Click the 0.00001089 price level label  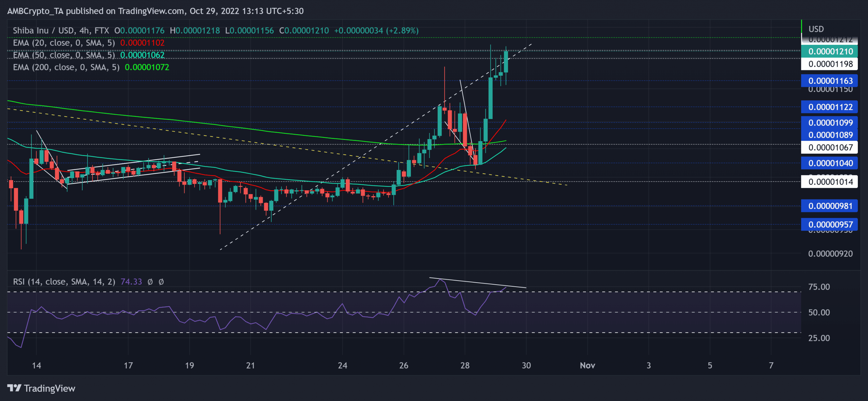tap(829, 135)
